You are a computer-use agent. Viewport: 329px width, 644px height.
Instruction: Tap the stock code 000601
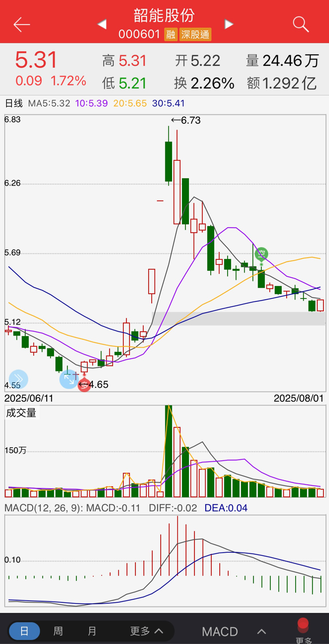pyautogui.click(x=139, y=34)
